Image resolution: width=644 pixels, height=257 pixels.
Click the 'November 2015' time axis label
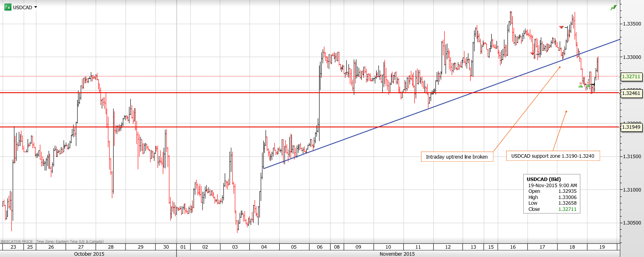click(x=397, y=254)
